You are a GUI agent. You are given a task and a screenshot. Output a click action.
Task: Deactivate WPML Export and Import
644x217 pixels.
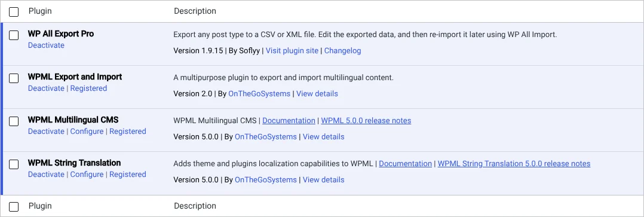[x=46, y=88]
